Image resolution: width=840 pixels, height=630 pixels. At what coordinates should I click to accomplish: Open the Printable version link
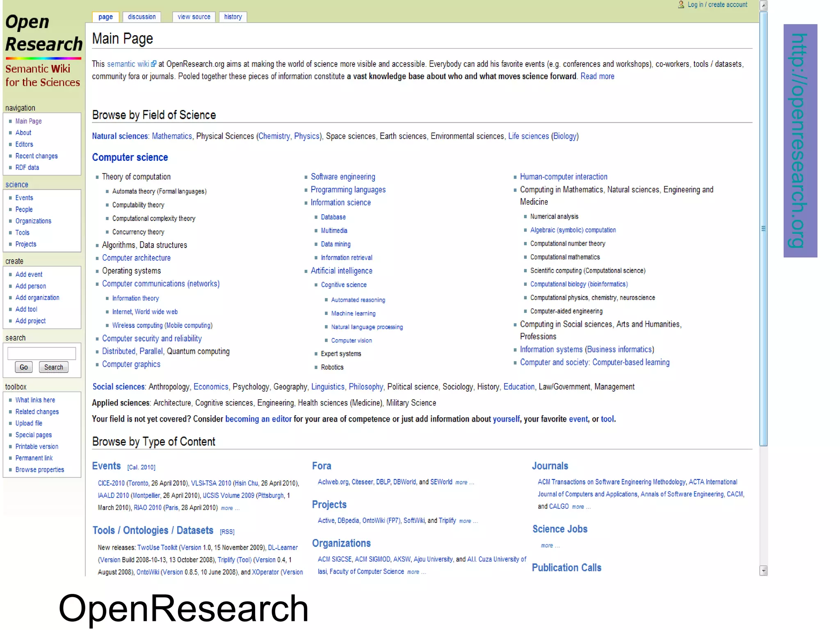pos(37,446)
